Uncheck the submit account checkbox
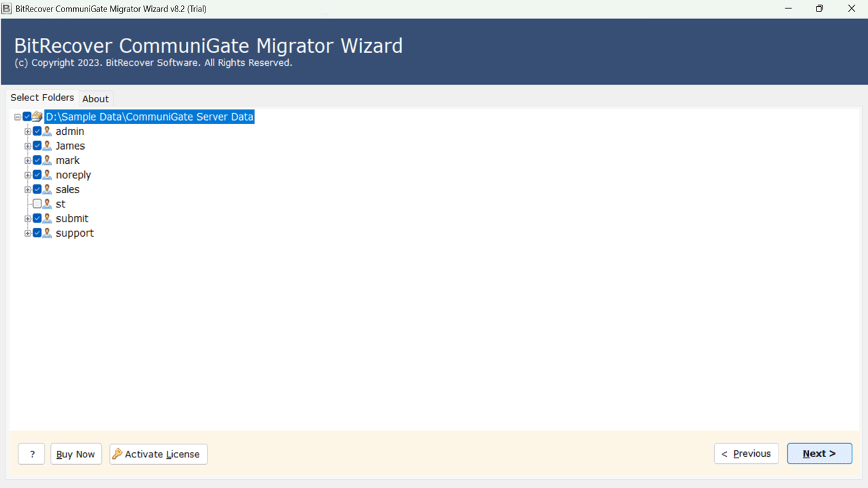This screenshot has width=868, height=488. 37,219
